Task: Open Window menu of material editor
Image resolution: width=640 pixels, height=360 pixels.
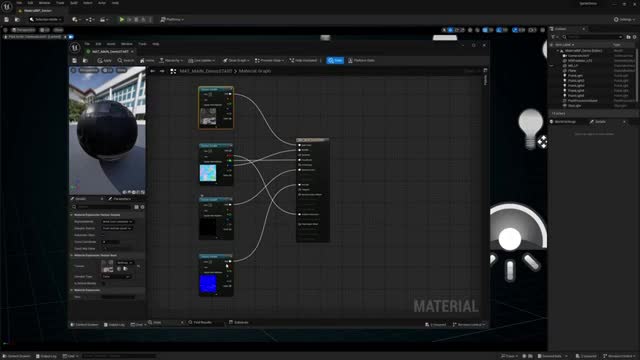Action: tap(127, 44)
